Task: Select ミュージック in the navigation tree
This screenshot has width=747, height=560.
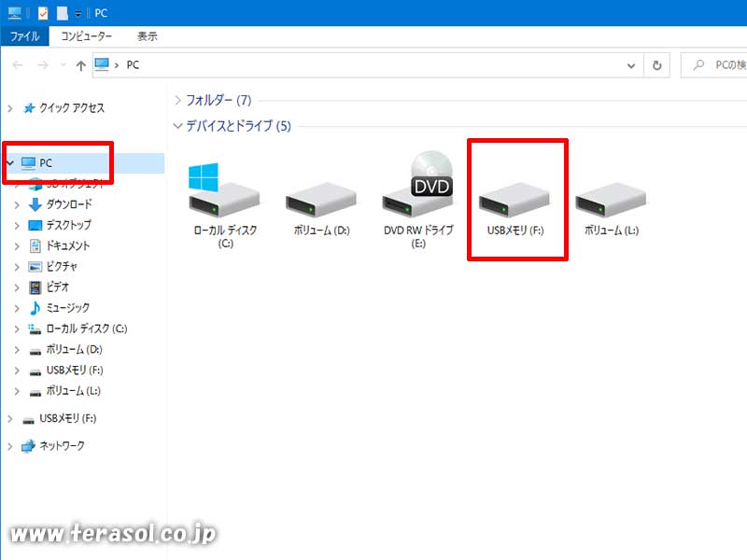Action: point(67,308)
